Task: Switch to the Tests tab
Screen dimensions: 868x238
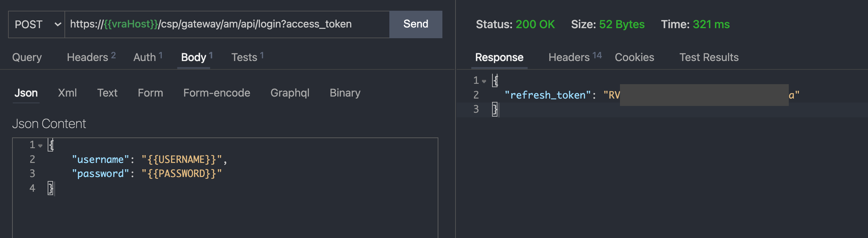Action: coord(244,57)
